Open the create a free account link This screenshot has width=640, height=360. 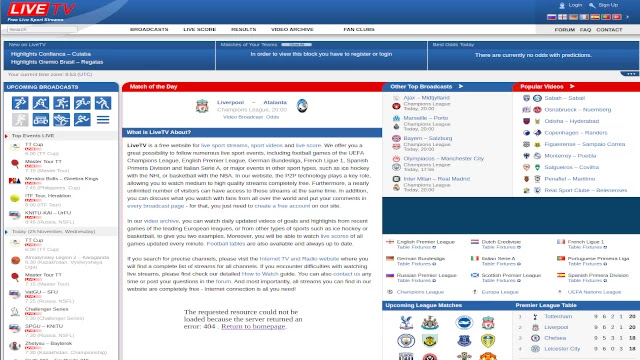point(282,206)
